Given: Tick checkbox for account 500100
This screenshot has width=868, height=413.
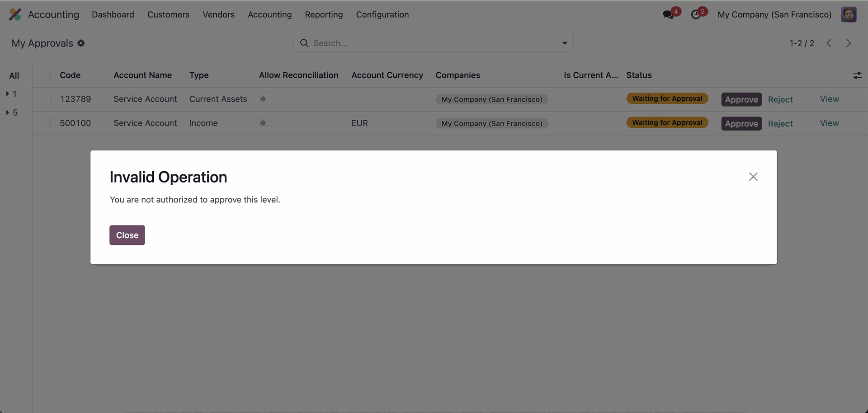Looking at the screenshot, I should [x=47, y=123].
